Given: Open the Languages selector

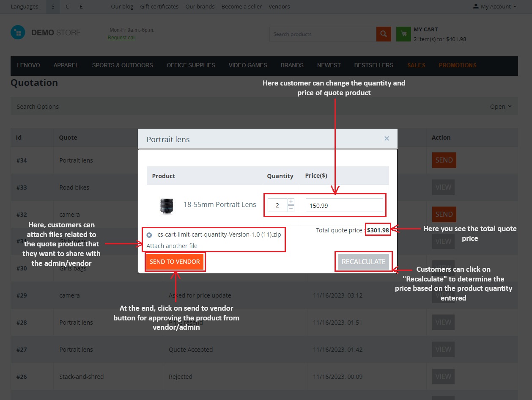Looking at the screenshot, I should (x=25, y=6).
